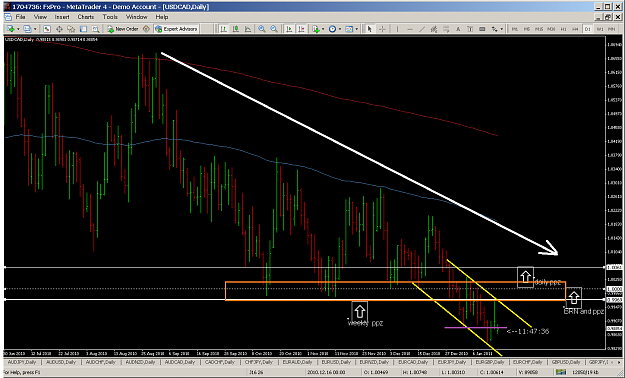Select the Candlesticks chart icon

(x=236, y=29)
